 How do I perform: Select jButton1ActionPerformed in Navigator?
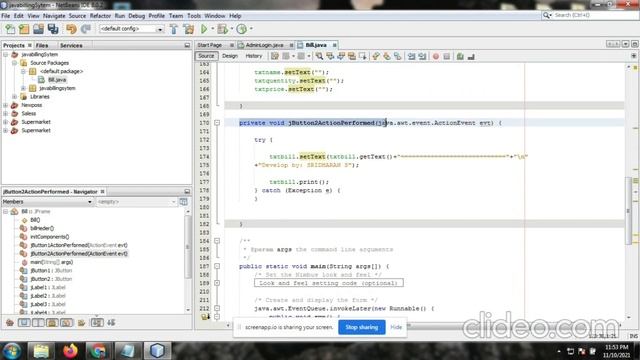pos(79,245)
